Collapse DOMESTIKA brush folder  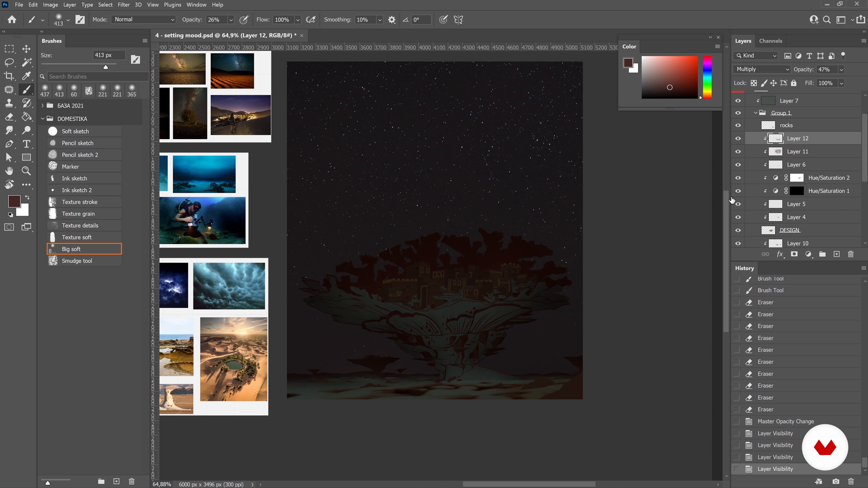pyautogui.click(x=42, y=119)
